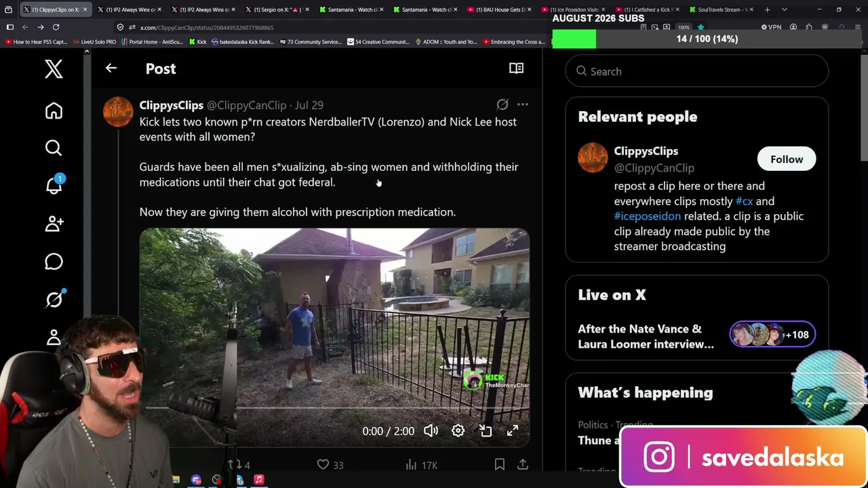Toggle the browser sidebar panel button
Image resolution: width=868 pixels, height=488 pixels.
pos(10,27)
